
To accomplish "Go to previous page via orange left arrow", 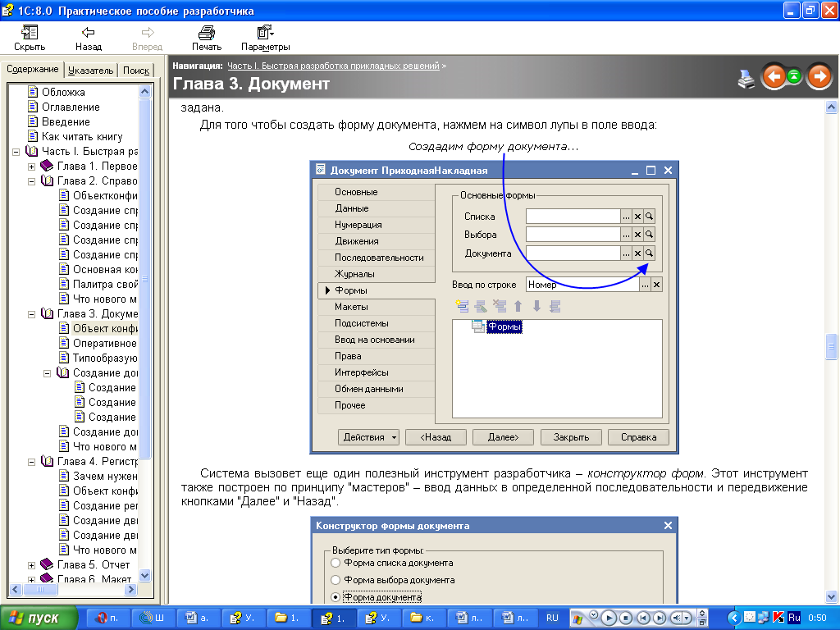I will pos(773,77).
